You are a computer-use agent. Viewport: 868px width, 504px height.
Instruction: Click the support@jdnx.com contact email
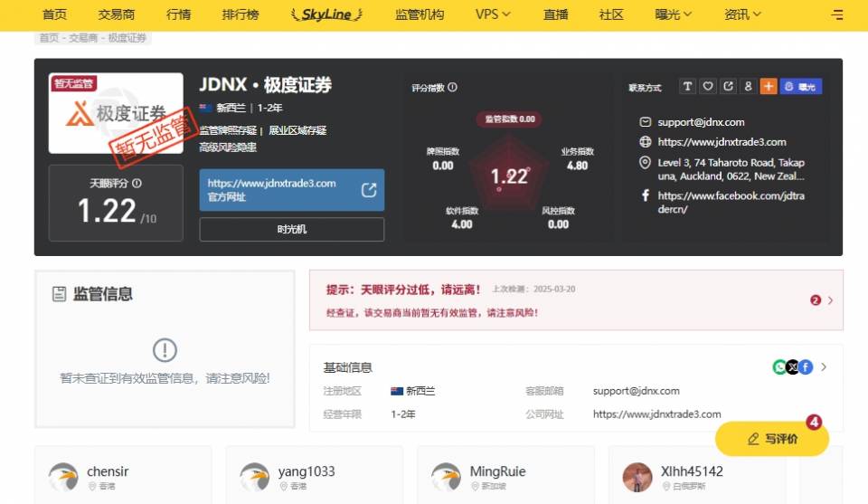(x=701, y=122)
